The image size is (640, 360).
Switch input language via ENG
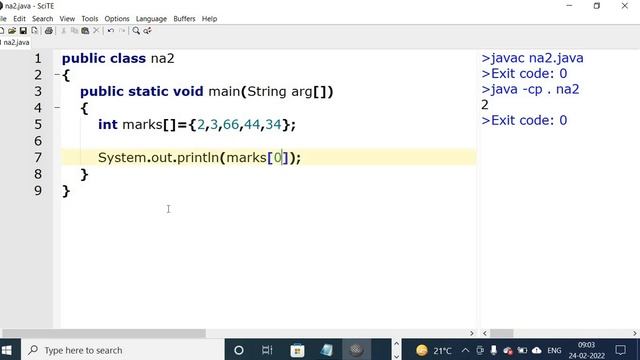554,350
